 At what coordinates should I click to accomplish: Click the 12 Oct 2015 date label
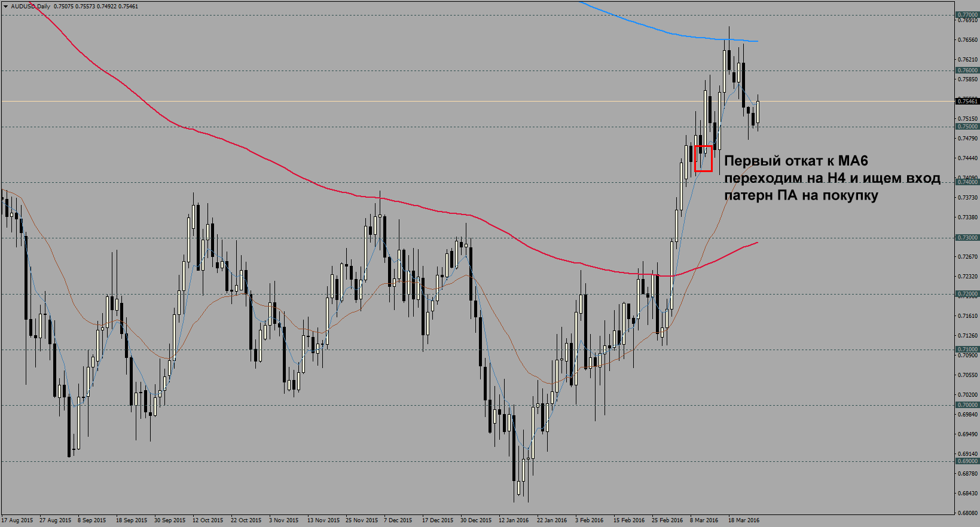208,520
